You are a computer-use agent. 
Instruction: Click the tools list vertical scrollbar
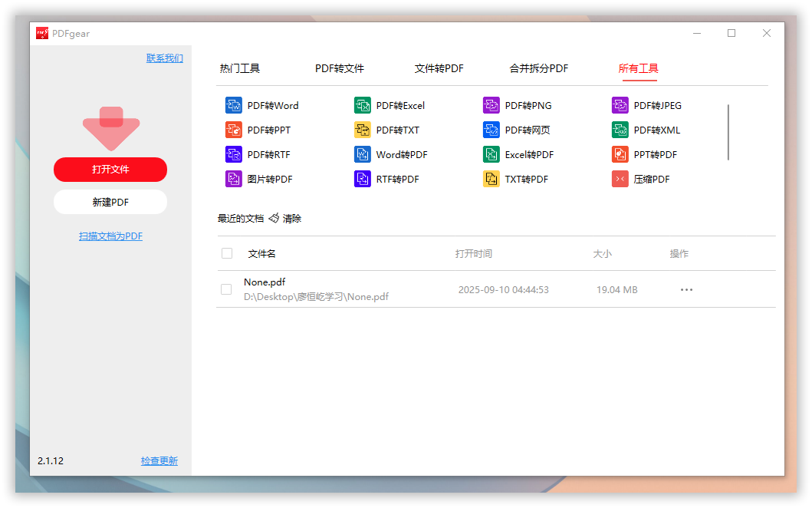click(x=728, y=132)
